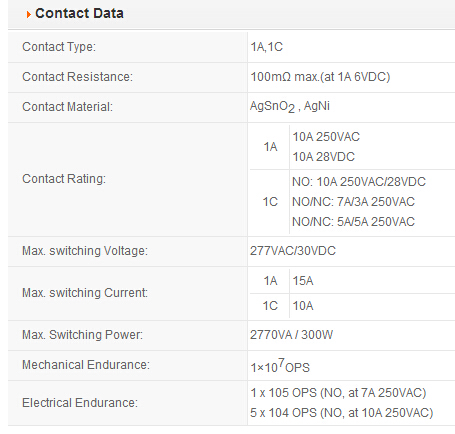Click the 277VAC/30VDC switching voltage value

point(293,251)
